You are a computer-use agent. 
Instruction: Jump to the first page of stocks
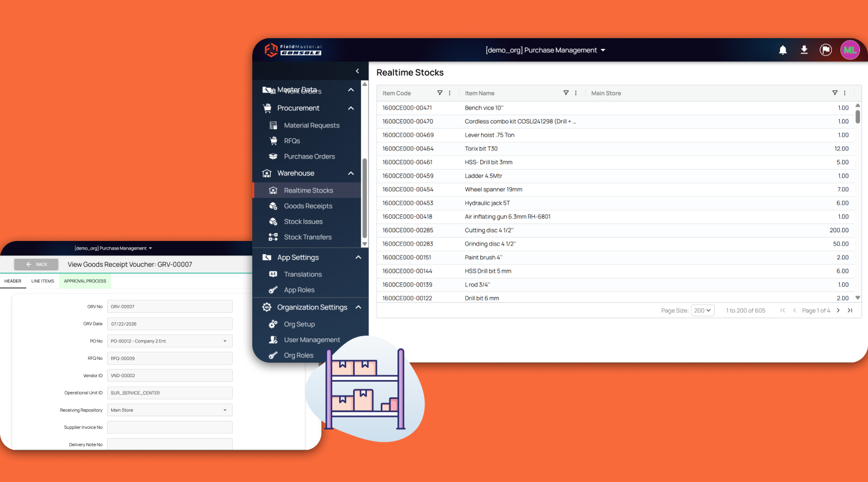(x=783, y=310)
